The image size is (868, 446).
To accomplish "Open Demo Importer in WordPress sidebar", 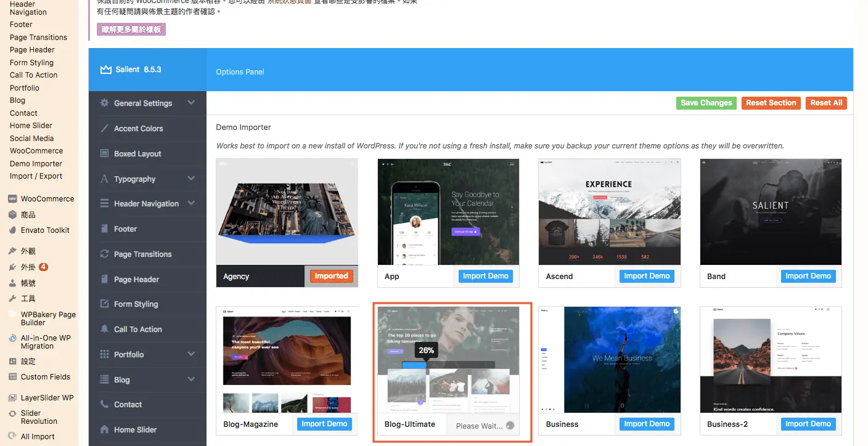I will click(36, 164).
